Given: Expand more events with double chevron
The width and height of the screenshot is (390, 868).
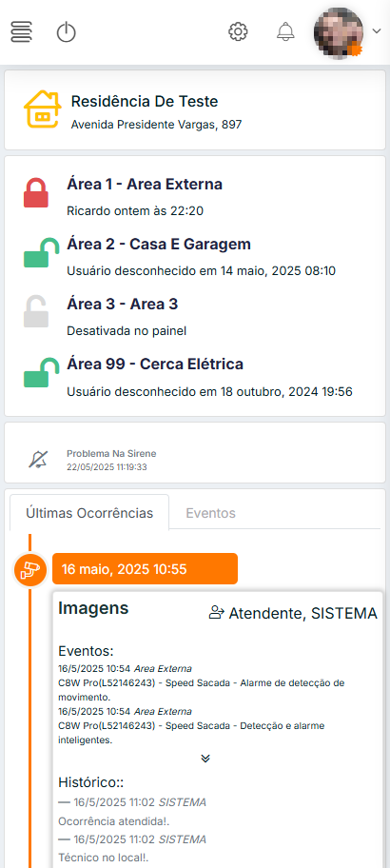Looking at the screenshot, I should tap(205, 759).
